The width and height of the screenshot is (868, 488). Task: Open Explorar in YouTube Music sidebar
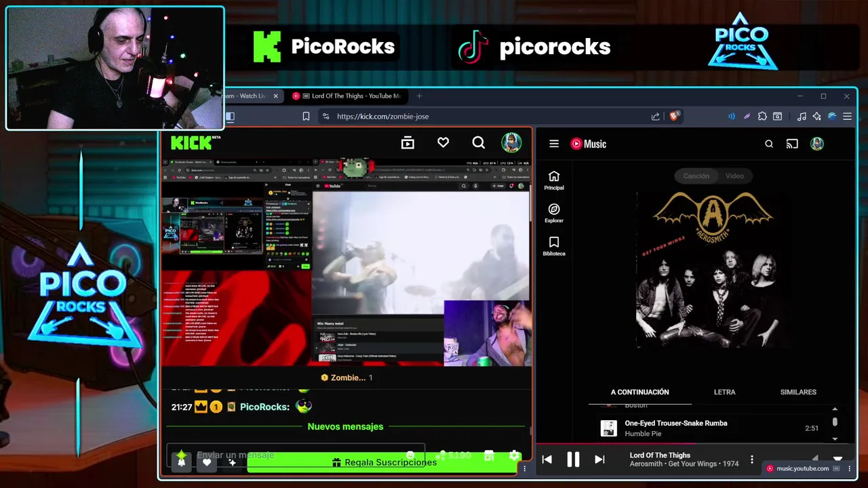pos(554,213)
